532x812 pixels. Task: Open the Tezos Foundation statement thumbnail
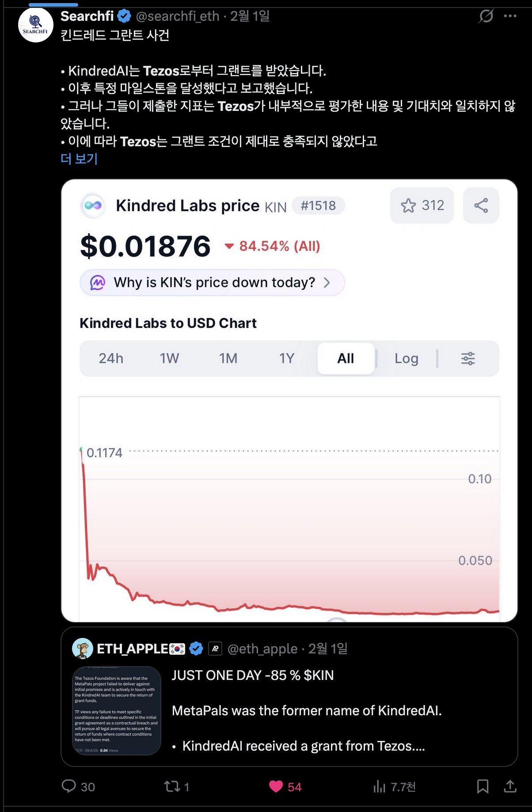(x=116, y=710)
